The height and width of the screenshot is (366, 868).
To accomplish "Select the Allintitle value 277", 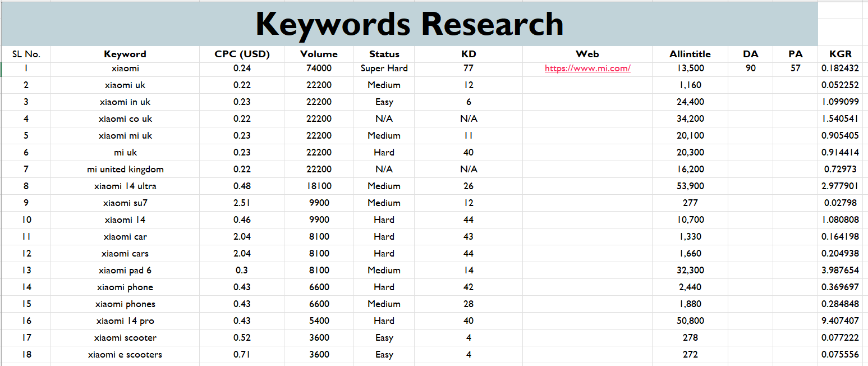I will pos(690,203).
